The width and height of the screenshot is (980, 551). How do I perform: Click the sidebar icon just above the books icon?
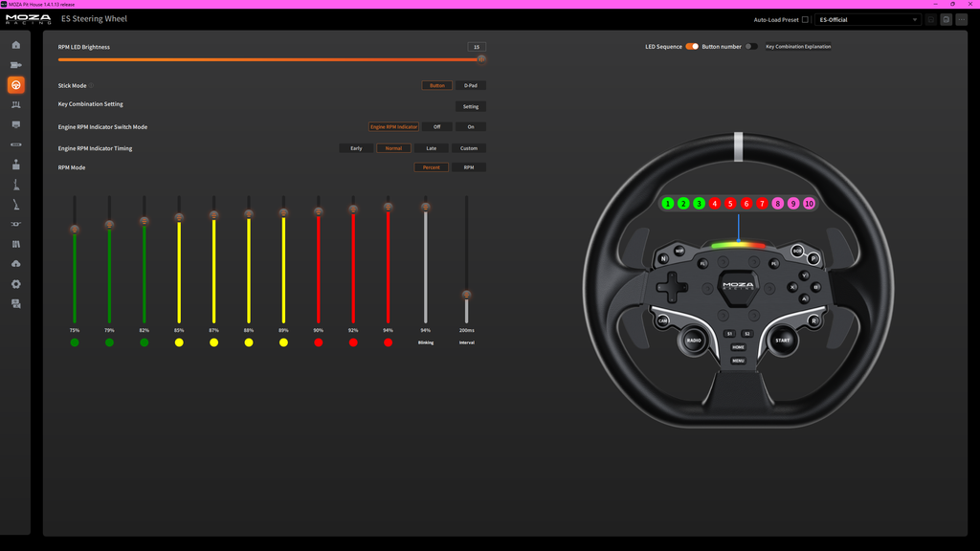[16, 224]
